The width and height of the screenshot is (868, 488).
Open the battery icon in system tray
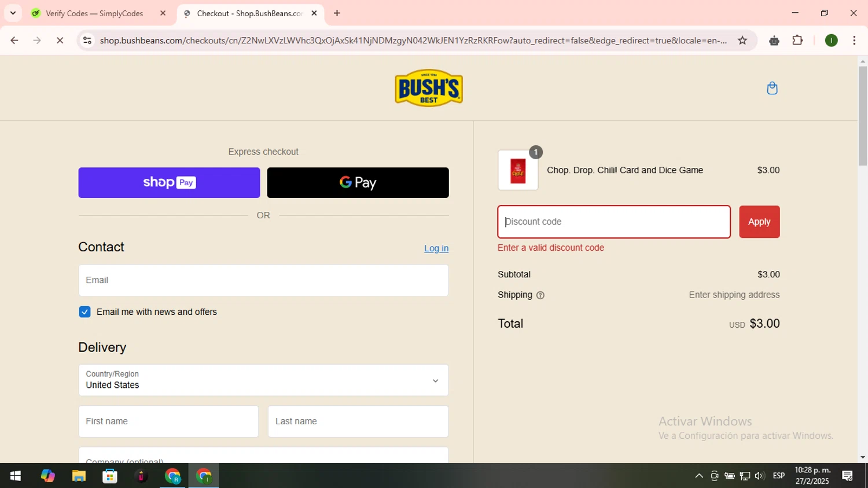[x=730, y=476]
